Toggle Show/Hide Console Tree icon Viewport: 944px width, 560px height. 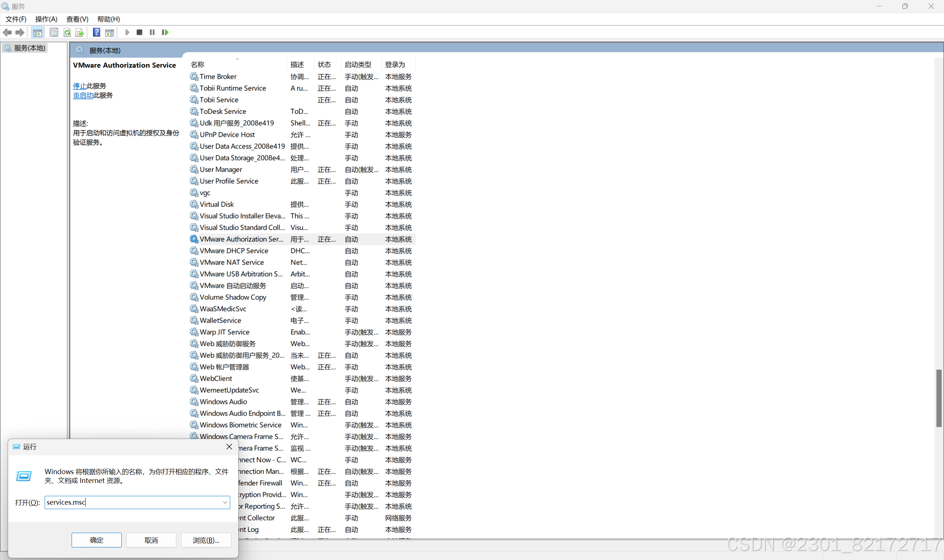[37, 32]
